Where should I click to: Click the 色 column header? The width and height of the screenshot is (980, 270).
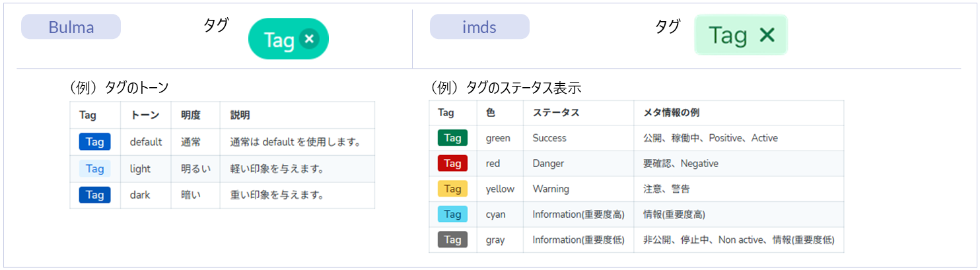pos(491,113)
